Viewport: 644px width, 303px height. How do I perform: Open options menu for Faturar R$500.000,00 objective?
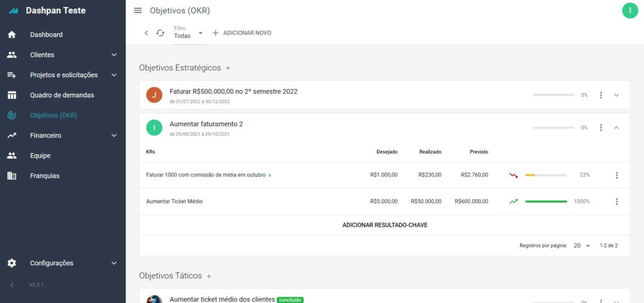pos(601,95)
